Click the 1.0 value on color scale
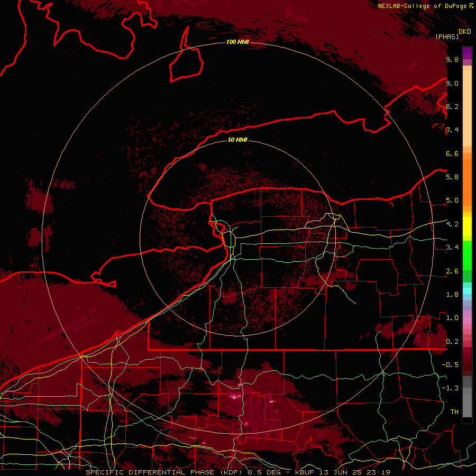This screenshot has width=476, height=476. 452,318
